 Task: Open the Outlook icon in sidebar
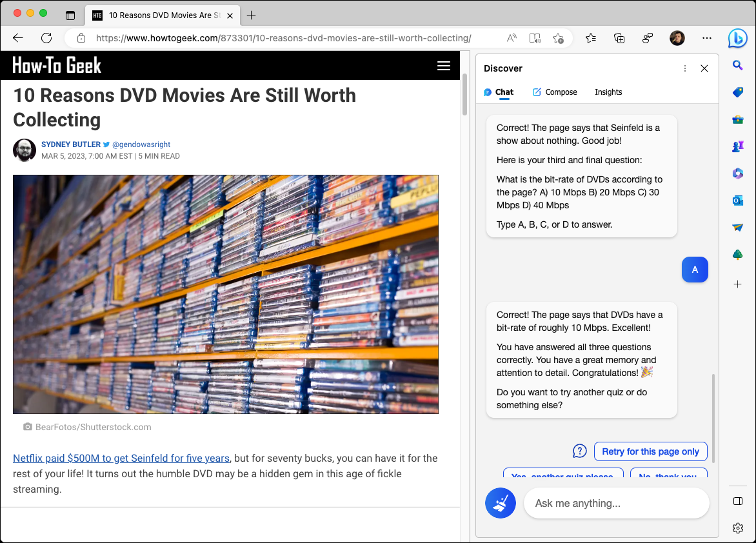click(738, 200)
